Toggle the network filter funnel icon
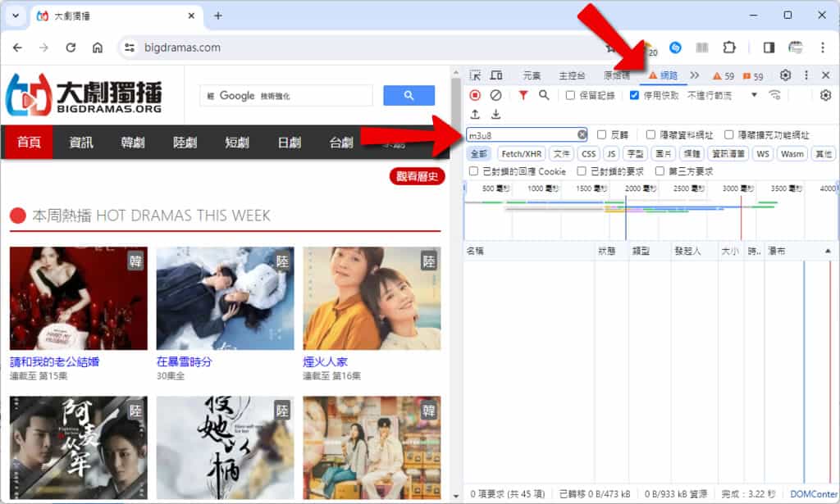This screenshot has width=840, height=504. click(x=523, y=95)
